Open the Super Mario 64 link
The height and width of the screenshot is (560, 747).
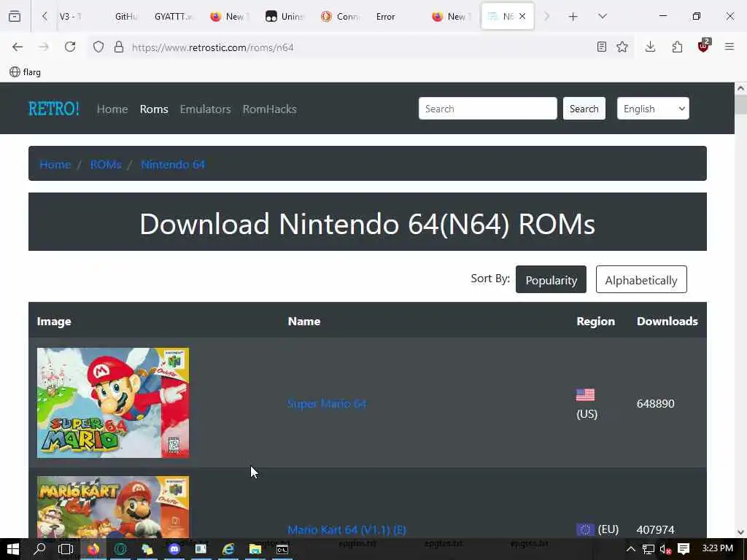point(327,404)
